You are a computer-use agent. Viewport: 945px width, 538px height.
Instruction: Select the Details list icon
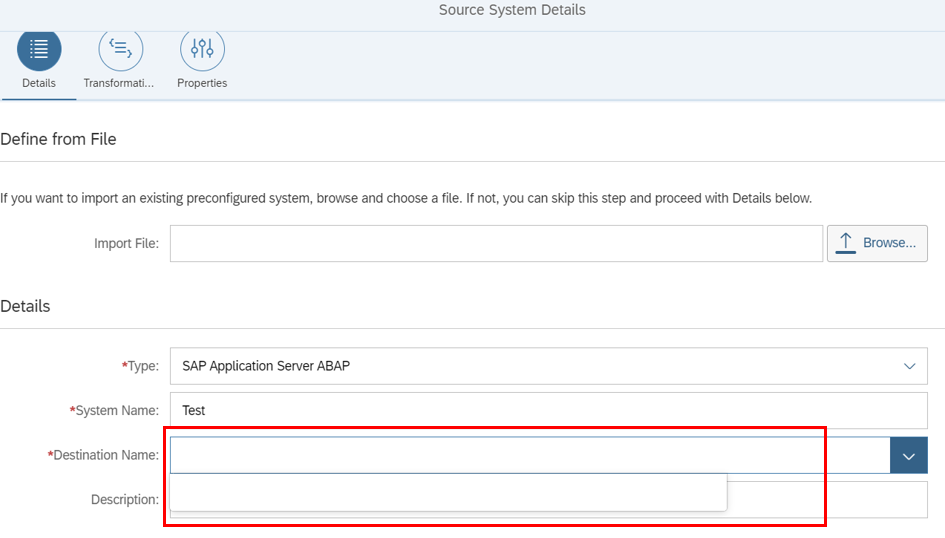tap(39, 49)
